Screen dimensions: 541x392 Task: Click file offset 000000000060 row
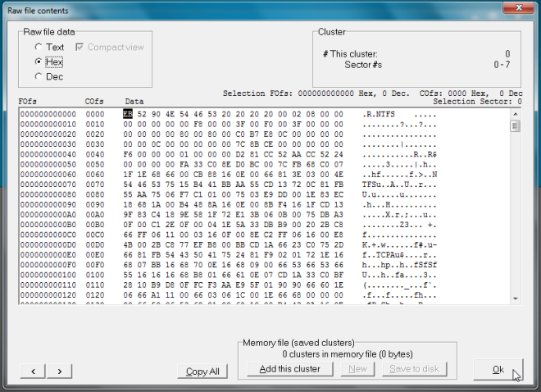pyautogui.click(x=48, y=174)
